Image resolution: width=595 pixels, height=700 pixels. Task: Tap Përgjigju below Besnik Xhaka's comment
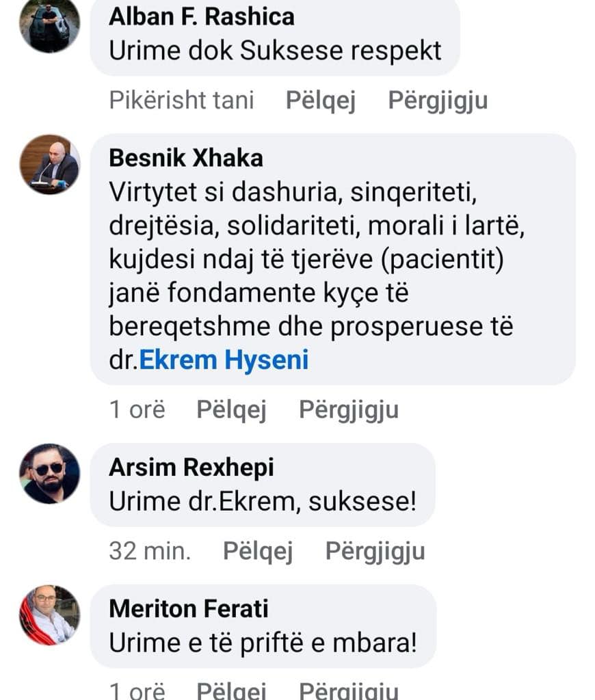(349, 410)
